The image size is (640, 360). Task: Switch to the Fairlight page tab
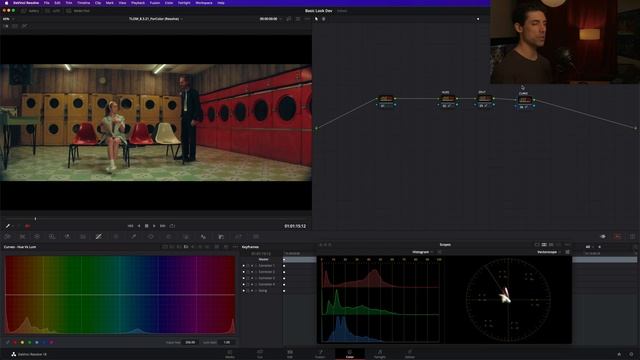coord(380,354)
